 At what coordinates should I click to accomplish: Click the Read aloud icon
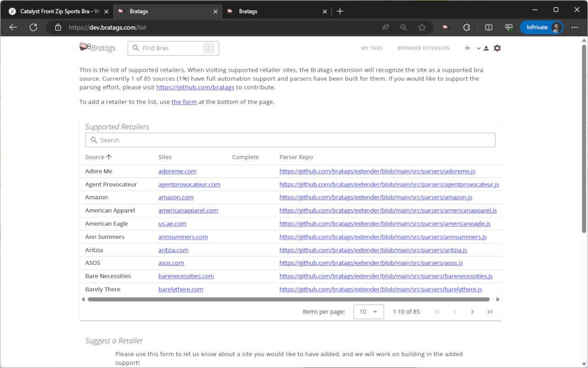pos(385,28)
